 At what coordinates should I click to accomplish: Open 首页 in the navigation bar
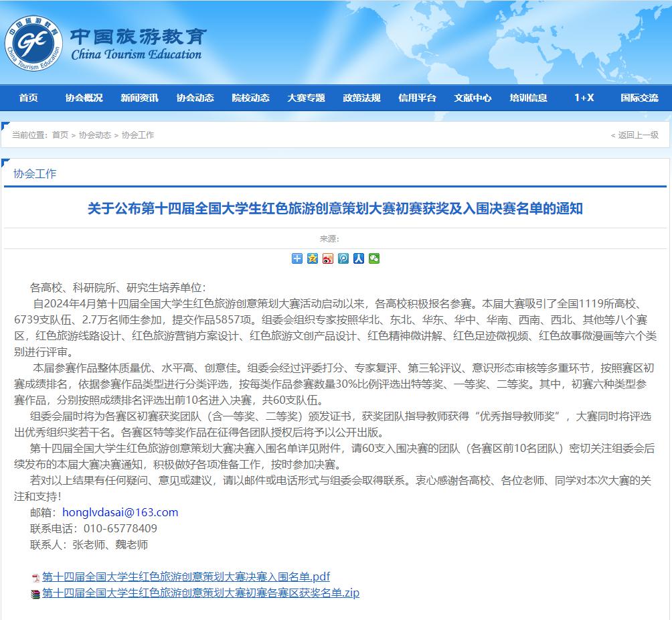29,98
